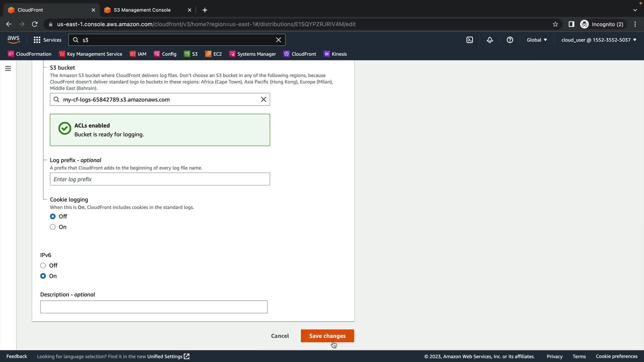Clear the top search box text
644x362 pixels.
[x=278, y=40]
